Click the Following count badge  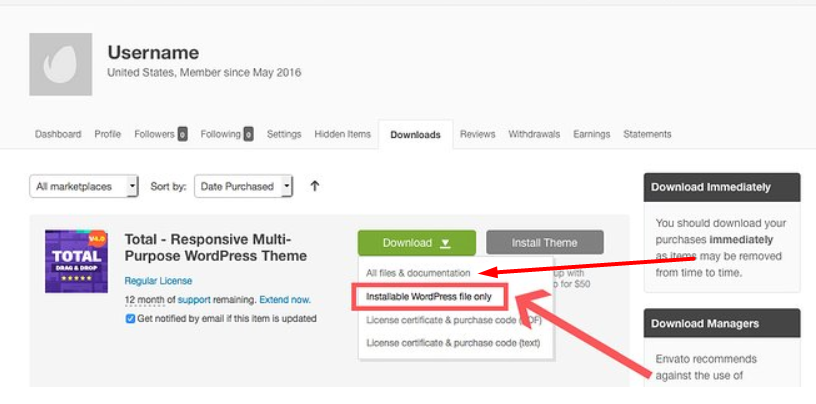pos(249,134)
